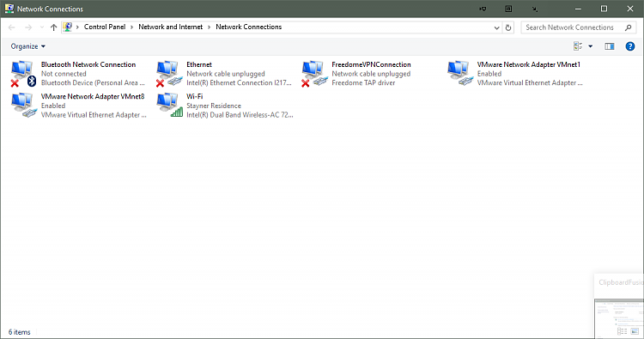Click the Help question mark icon
Viewport: 644px width, 339px height.
[x=630, y=46]
